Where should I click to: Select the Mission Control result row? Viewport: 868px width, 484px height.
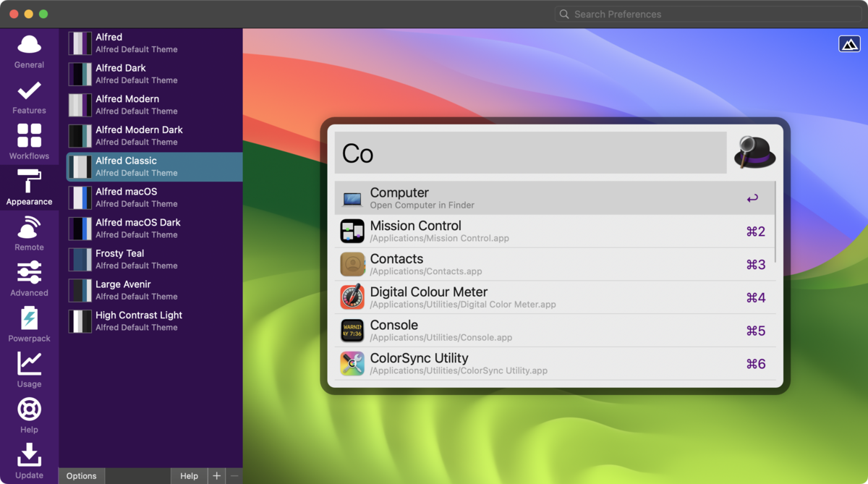554,231
